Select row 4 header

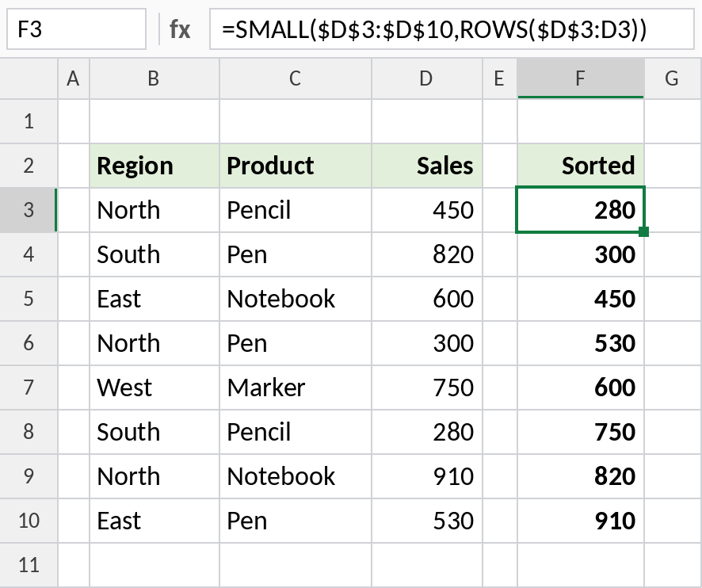29,254
